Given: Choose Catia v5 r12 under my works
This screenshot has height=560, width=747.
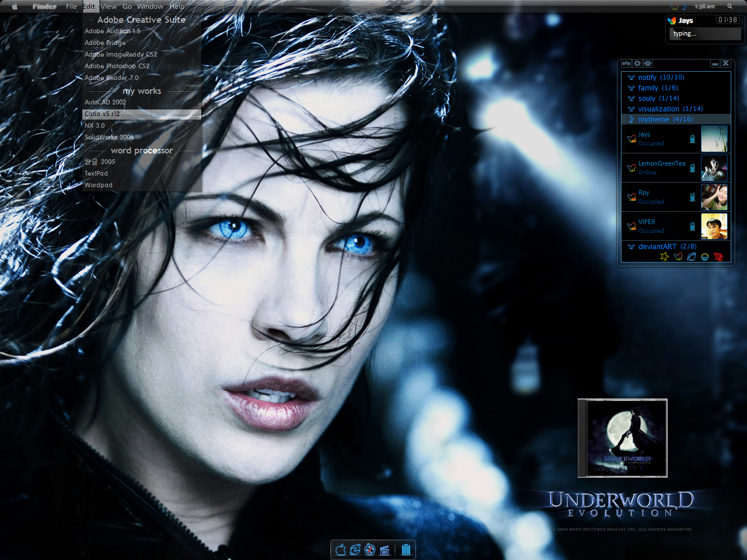Looking at the screenshot, I should (101, 114).
